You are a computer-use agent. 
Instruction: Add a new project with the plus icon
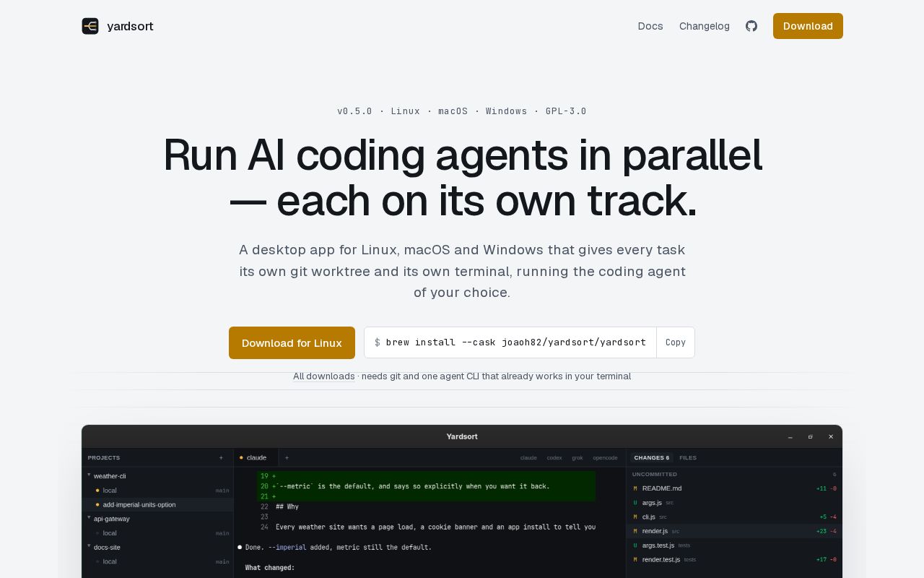point(221,457)
